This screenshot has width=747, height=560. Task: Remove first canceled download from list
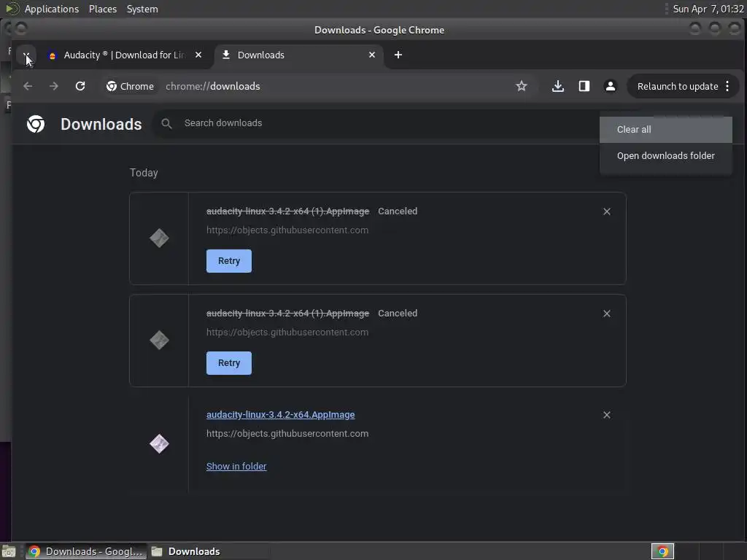(x=606, y=211)
